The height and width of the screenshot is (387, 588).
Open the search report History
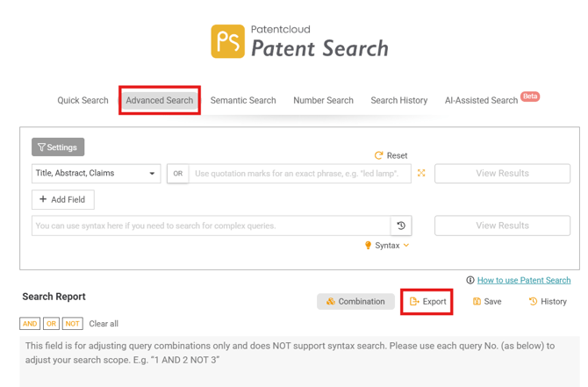pos(548,301)
